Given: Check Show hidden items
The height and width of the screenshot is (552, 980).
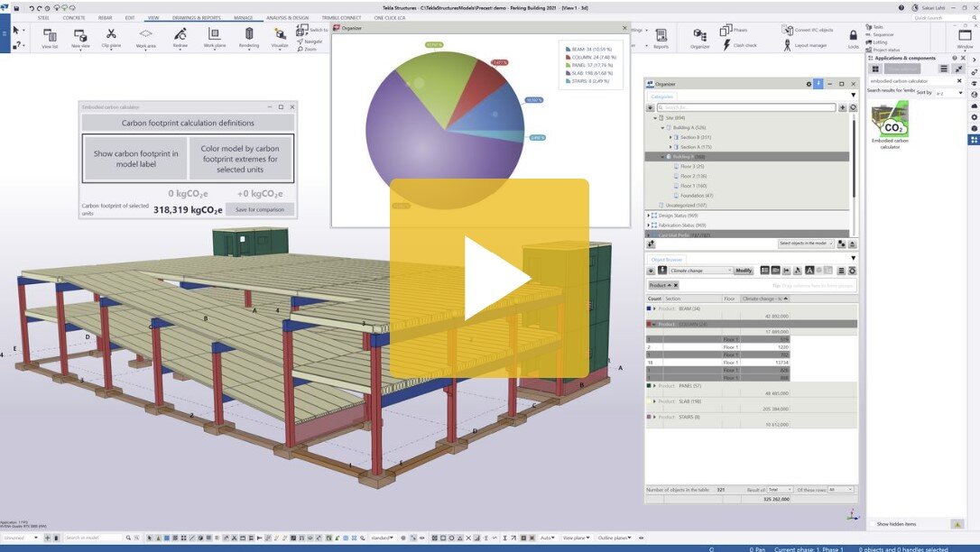Looking at the screenshot, I should tap(874, 524).
